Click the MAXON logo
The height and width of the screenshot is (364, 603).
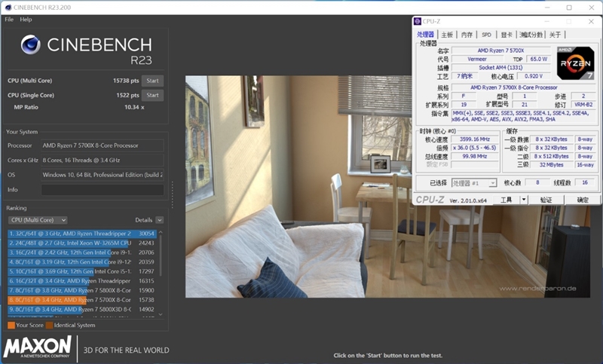[x=38, y=347]
